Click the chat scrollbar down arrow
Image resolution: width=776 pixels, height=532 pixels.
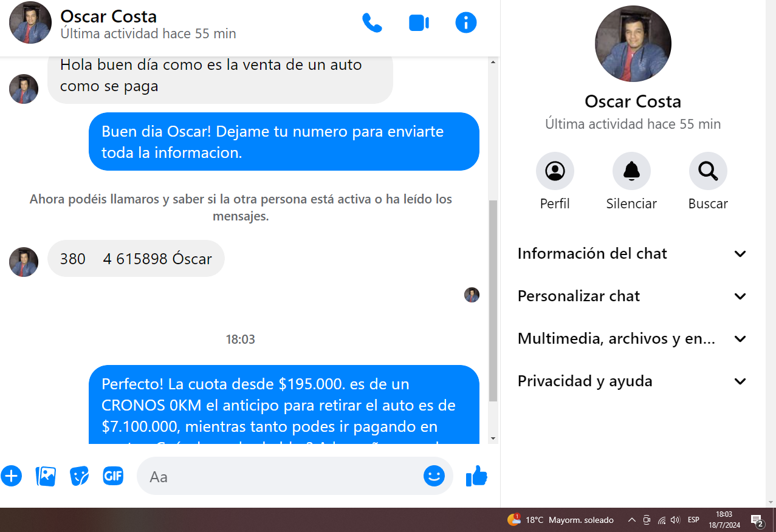pyautogui.click(x=493, y=438)
